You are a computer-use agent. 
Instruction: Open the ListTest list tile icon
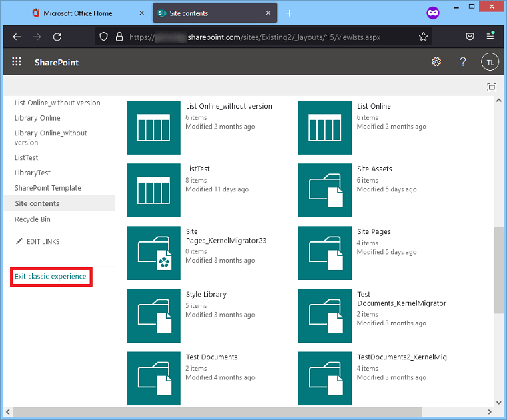tap(153, 190)
